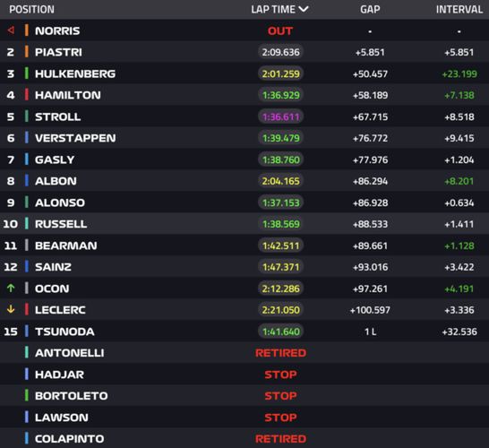Click the red Ferrari color bar next to Hamilton
489x448 pixels.
pyautogui.click(x=27, y=95)
